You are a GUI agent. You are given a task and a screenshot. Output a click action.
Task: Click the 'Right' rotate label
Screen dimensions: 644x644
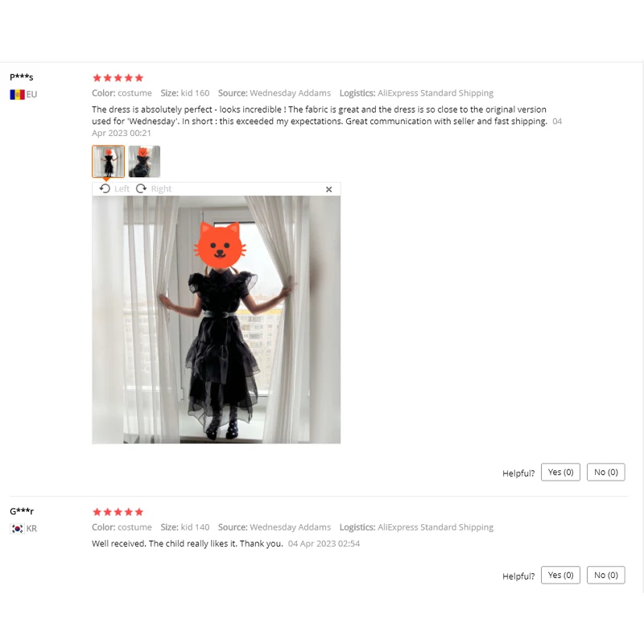pyautogui.click(x=161, y=188)
